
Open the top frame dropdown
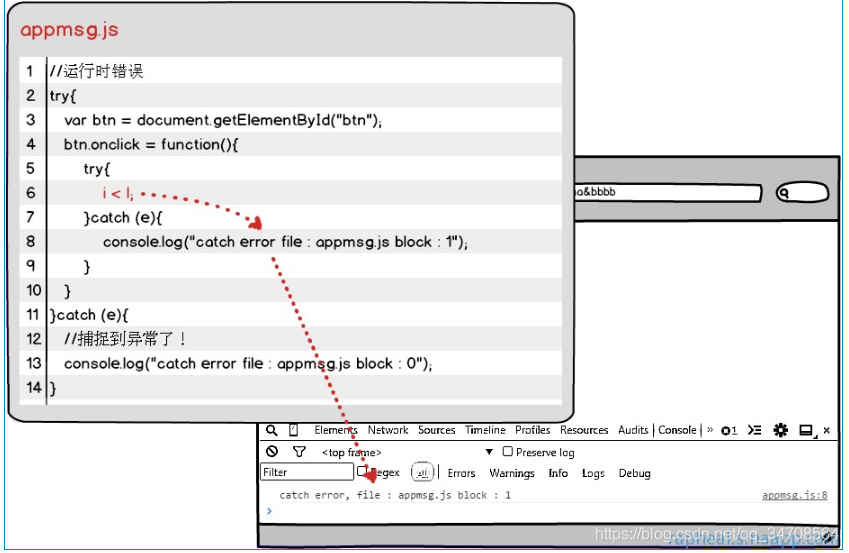point(407,452)
